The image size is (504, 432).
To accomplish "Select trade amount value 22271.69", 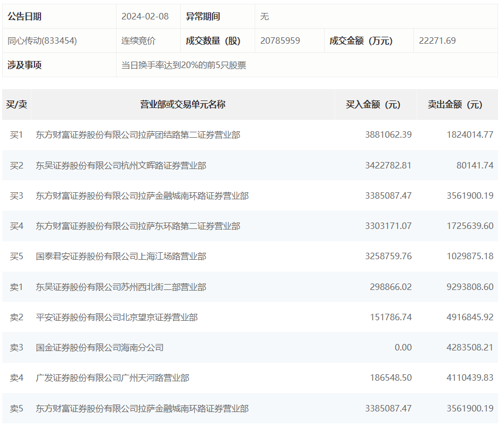I will [437, 41].
